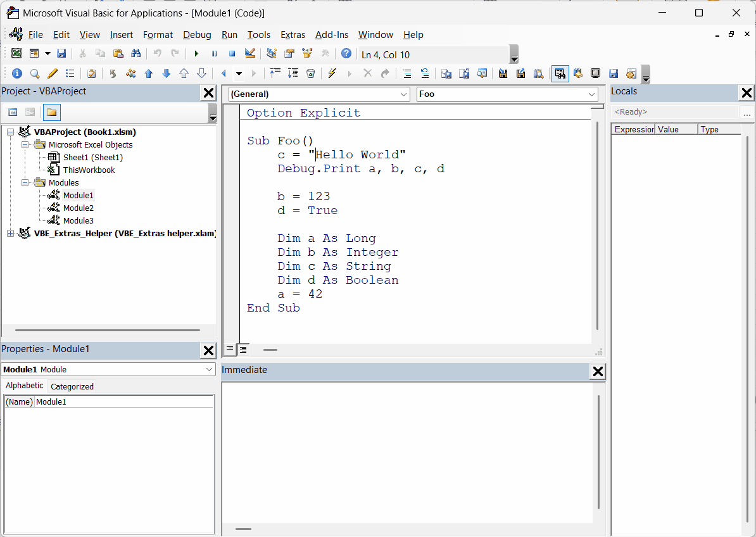756x537 pixels.
Task: Click the solid blue down arrow icon
Action: point(167,73)
